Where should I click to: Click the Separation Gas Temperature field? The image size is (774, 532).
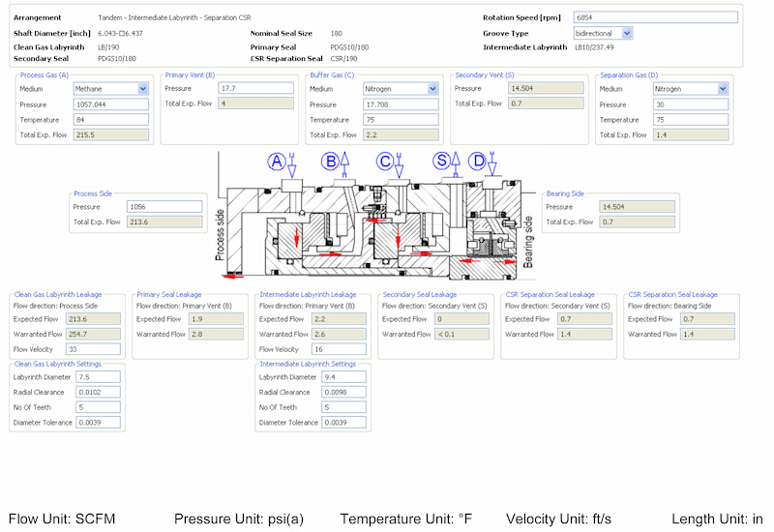pos(691,120)
